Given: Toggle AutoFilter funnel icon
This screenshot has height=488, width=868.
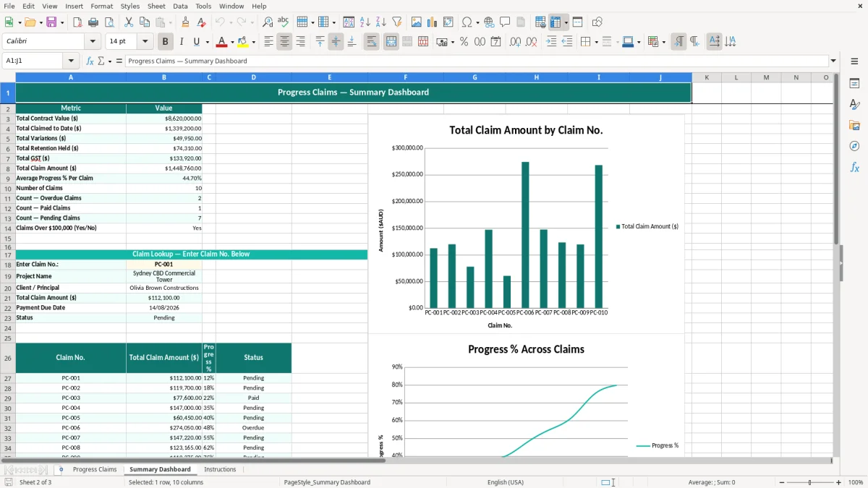Looking at the screenshot, I should [397, 22].
